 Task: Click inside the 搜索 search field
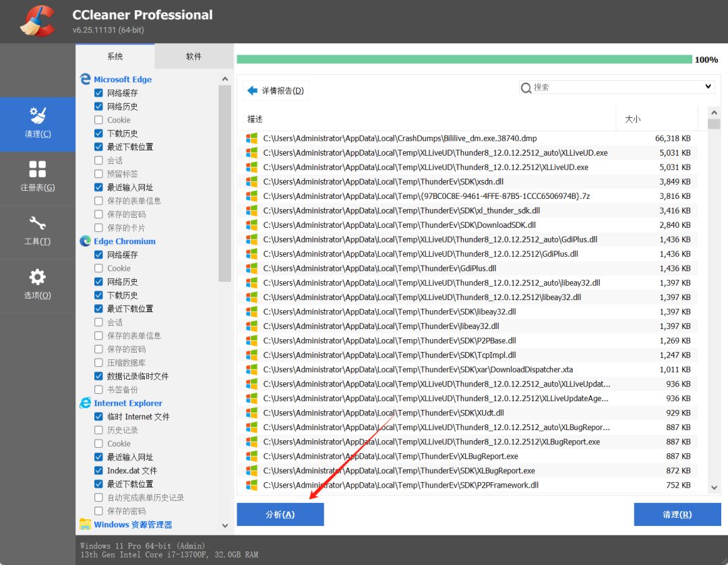(x=617, y=87)
